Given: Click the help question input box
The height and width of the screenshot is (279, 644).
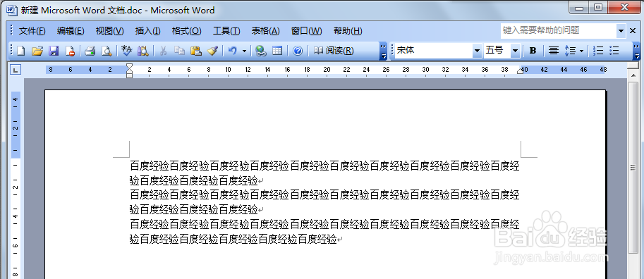Looking at the screenshot, I should point(558,30).
